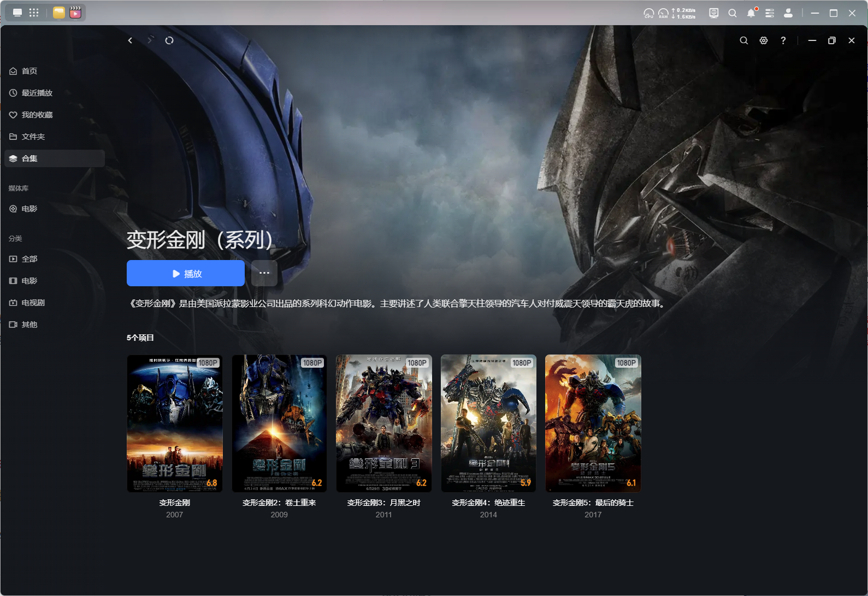Click the year 2007 text
The image size is (868, 596).
pyautogui.click(x=175, y=515)
